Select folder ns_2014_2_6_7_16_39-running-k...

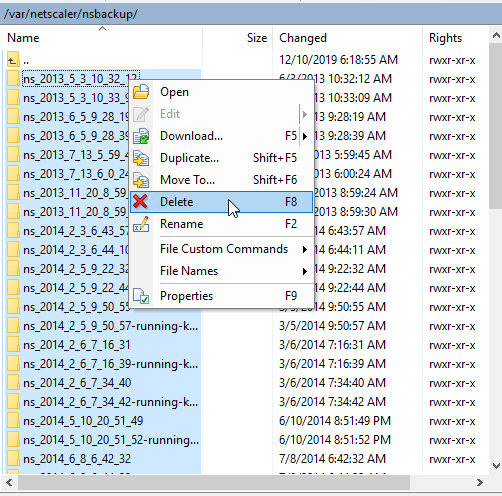tap(111, 364)
